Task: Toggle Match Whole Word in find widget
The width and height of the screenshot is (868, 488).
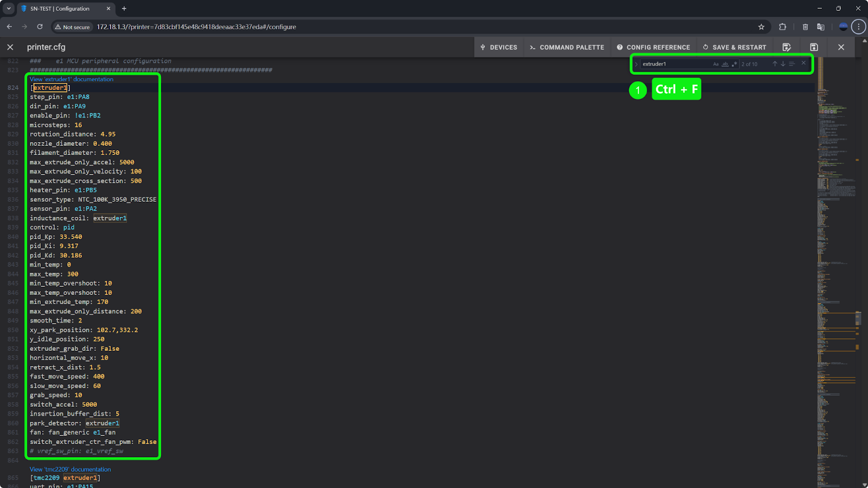Action: pos(725,64)
